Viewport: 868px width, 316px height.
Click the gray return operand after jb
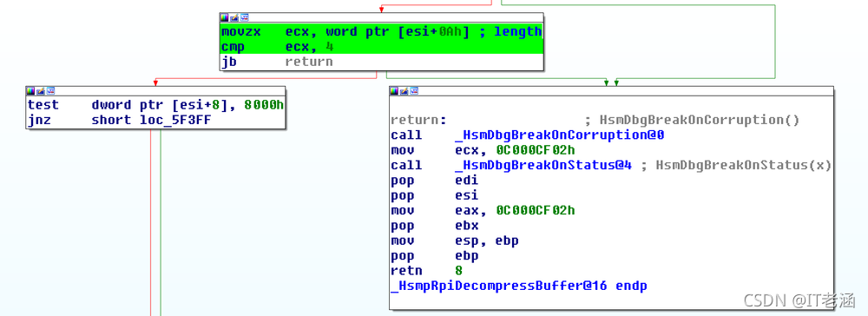(x=309, y=62)
